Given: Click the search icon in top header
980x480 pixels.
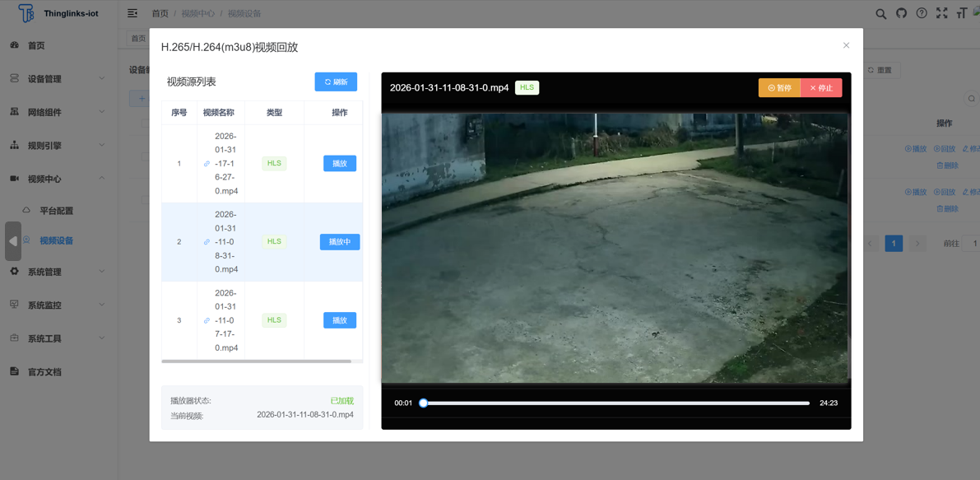Looking at the screenshot, I should tap(880, 14).
